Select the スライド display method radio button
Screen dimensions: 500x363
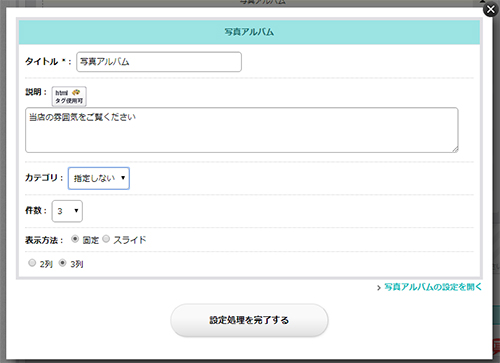[106, 239]
